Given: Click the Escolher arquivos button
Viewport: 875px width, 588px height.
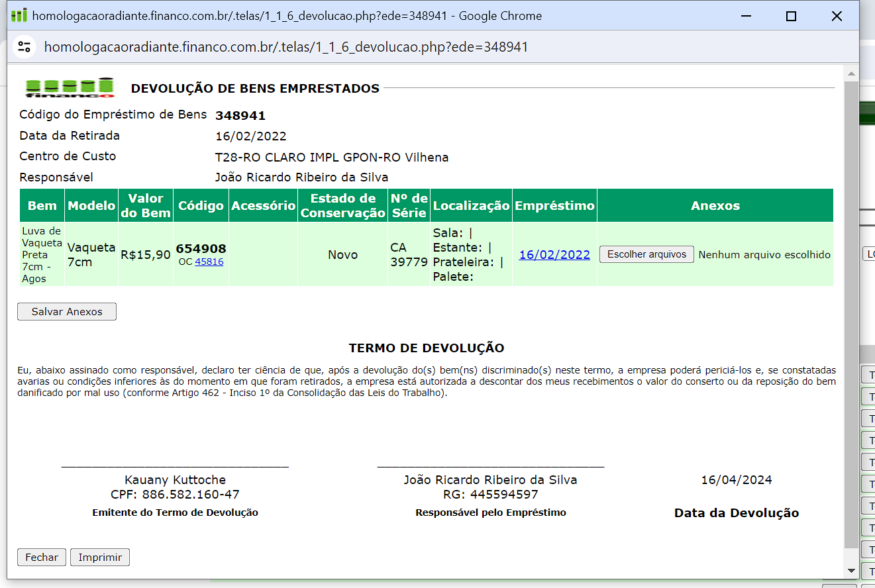Looking at the screenshot, I should 646,254.
